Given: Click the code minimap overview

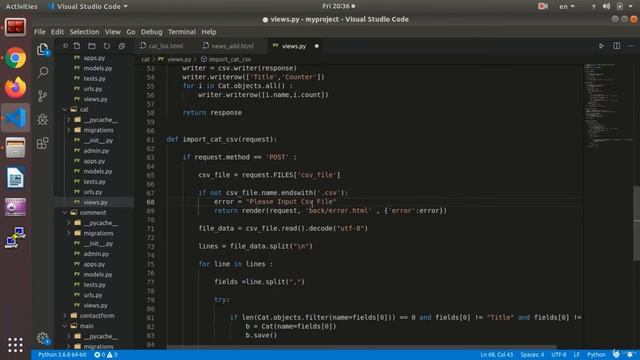Looking at the screenshot, I should 607,106.
